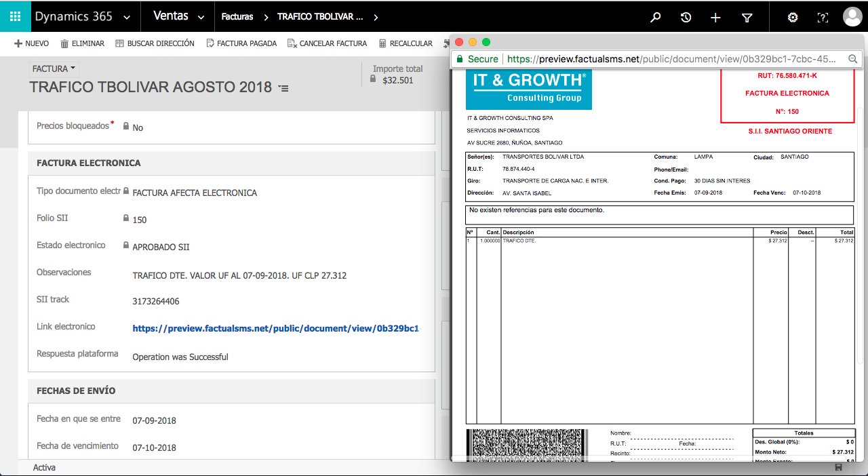Click lock icon beside Precios bloqueados
Image resolution: width=868 pixels, height=476 pixels.
click(x=126, y=126)
